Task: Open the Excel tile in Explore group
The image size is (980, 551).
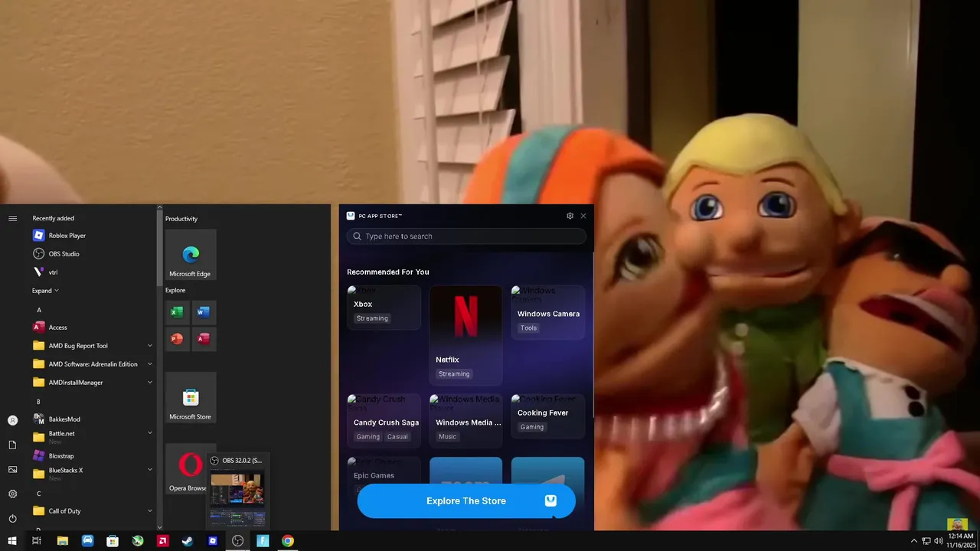Action: coord(177,312)
